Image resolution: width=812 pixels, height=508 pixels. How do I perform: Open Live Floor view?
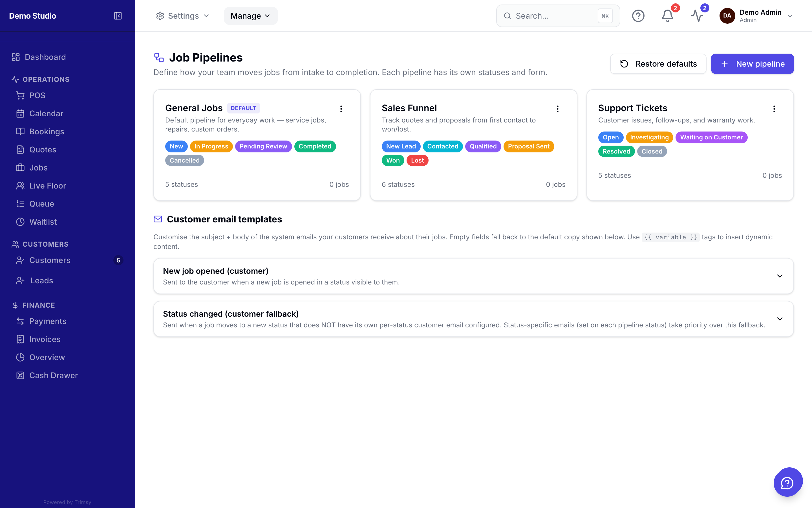tap(48, 186)
